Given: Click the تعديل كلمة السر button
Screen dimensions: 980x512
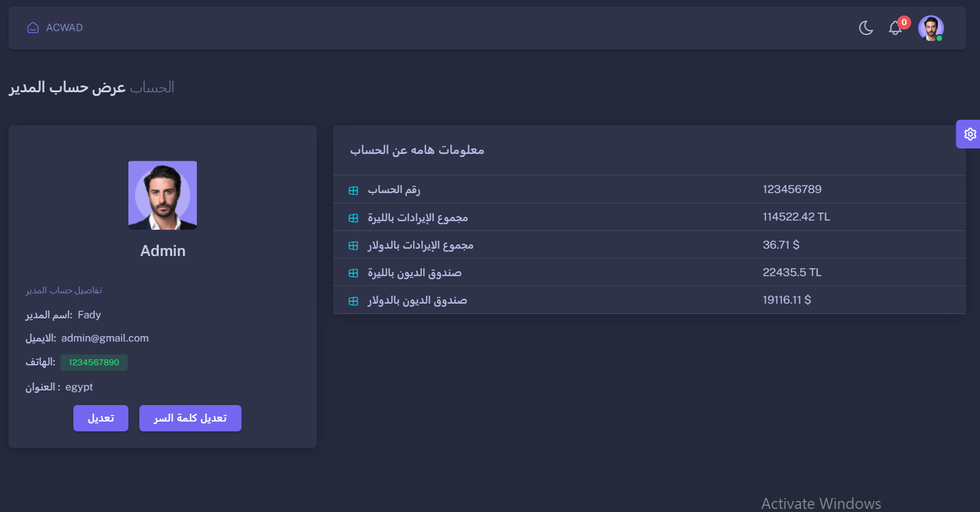Looking at the screenshot, I should (x=190, y=418).
